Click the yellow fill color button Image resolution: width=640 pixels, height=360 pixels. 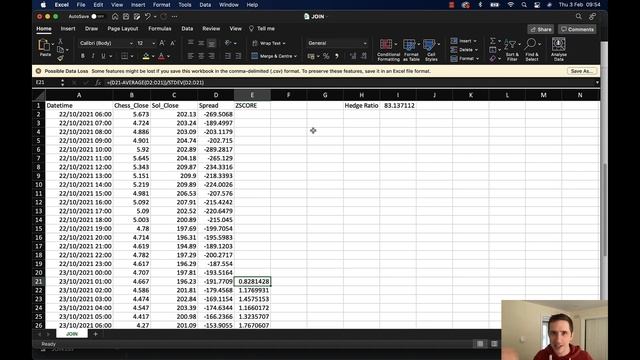[146, 56]
